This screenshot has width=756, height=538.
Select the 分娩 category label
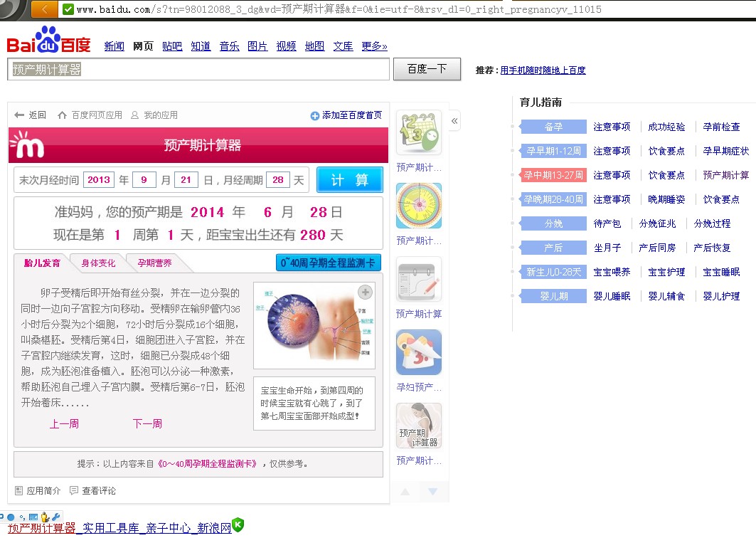pos(553,223)
